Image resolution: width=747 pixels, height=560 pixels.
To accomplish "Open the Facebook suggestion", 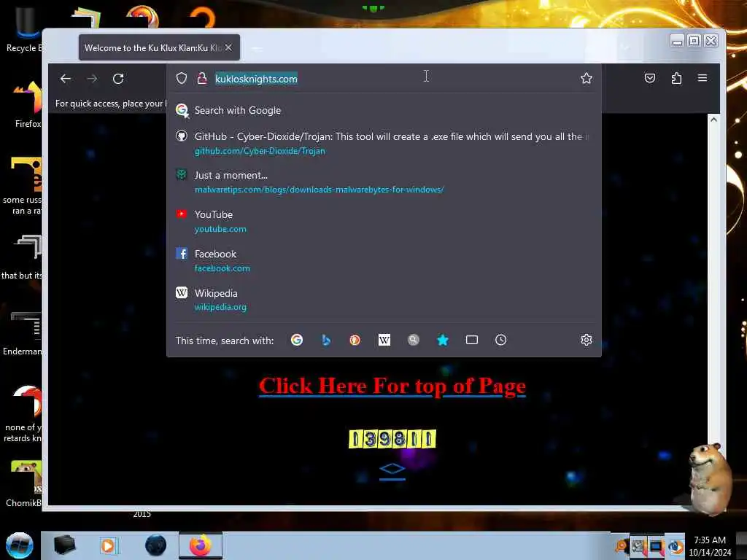I will click(384, 260).
